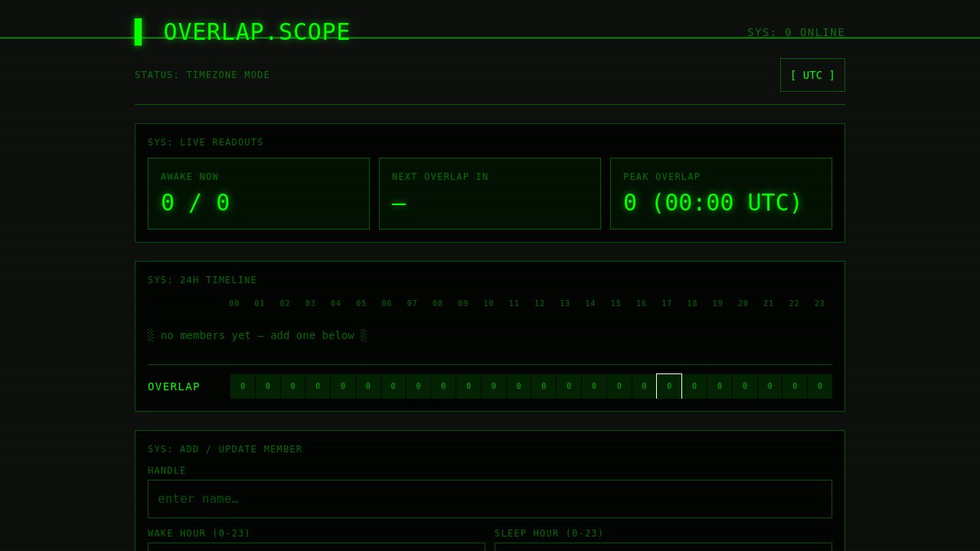This screenshot has height=551, width=980.
Task: Select the overlap cell under hour 23
Action: pos(820,386)
